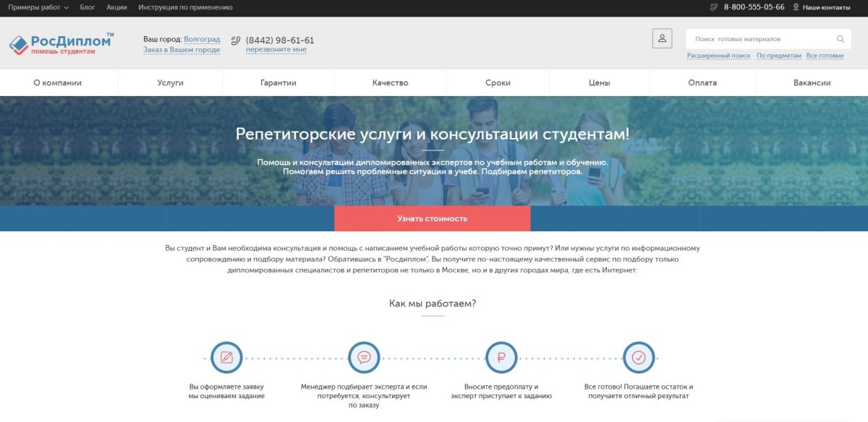Open the Гарантии menu

tap(278, 83)
